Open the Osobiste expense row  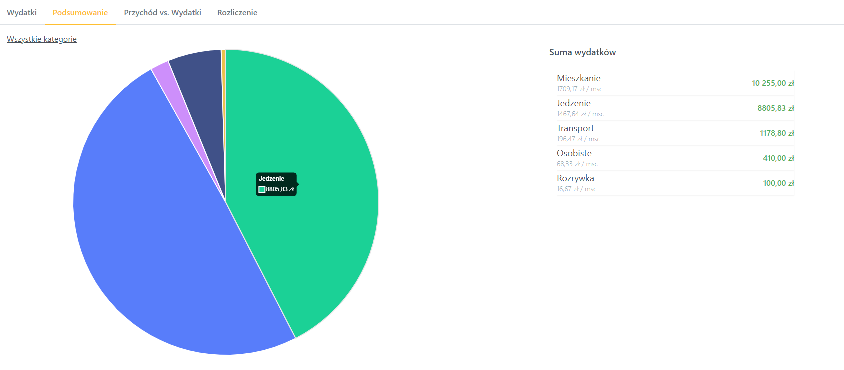(x=676, y=158)
